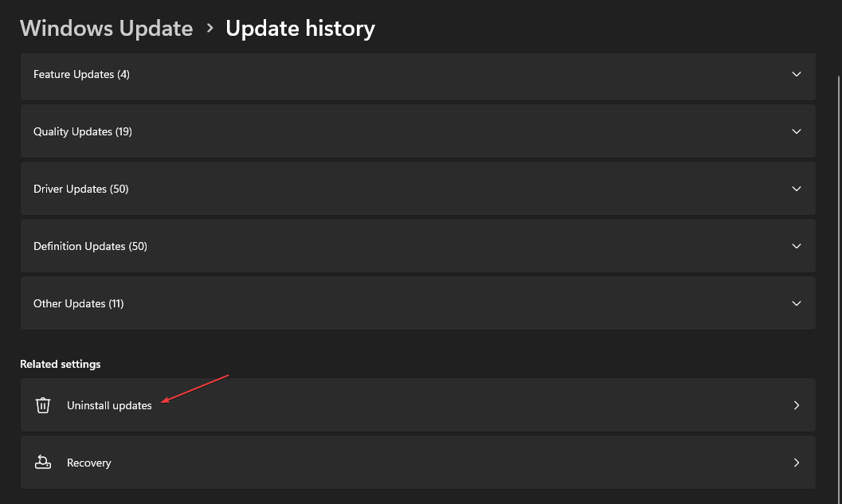
Task: Click the Recovery reset icon
Action: (x=42, y=463)
